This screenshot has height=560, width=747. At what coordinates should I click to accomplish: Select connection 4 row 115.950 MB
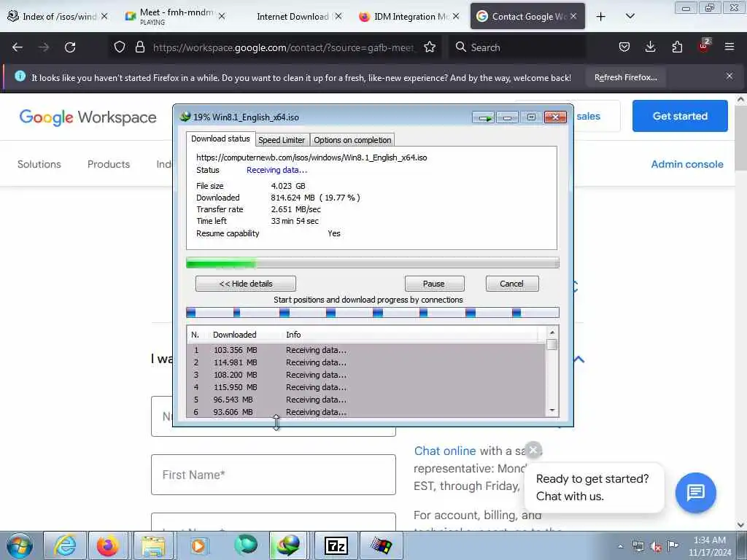[x=366, y=387]
